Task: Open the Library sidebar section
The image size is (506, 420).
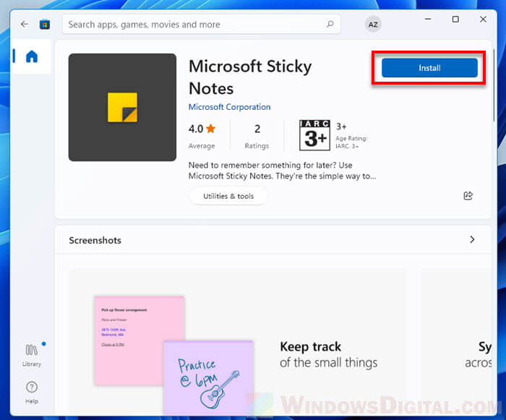Action: [32, 355]
